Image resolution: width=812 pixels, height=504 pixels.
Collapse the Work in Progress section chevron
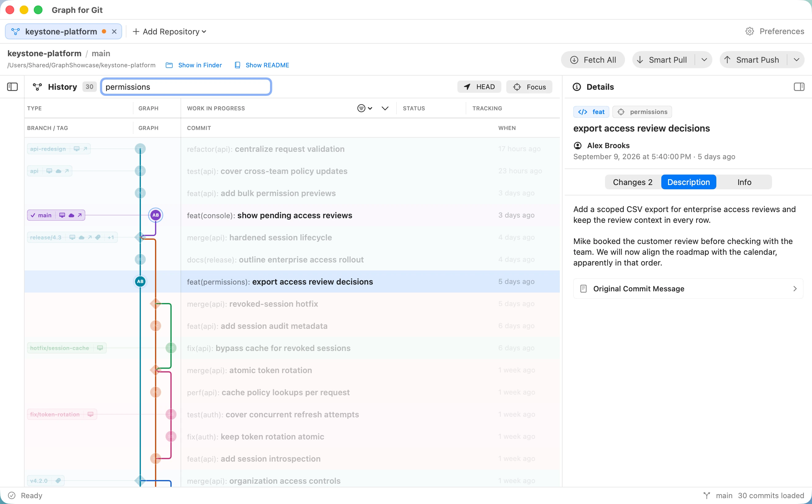click(x=385, y=108)
